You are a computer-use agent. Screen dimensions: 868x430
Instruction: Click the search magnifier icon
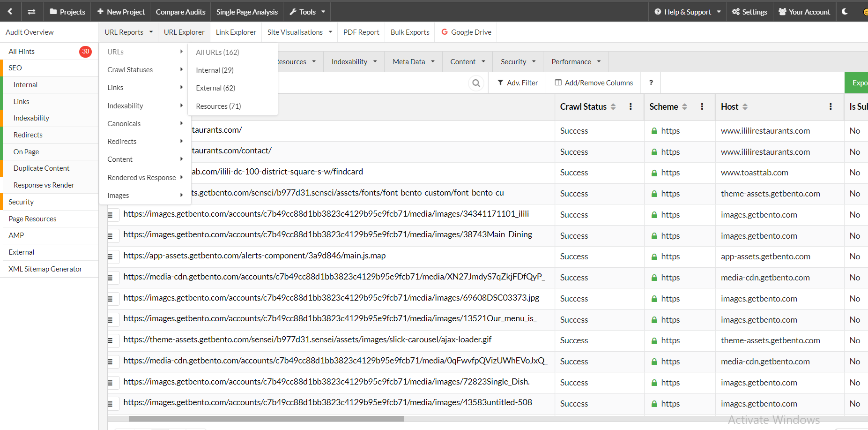coord(476,83)
